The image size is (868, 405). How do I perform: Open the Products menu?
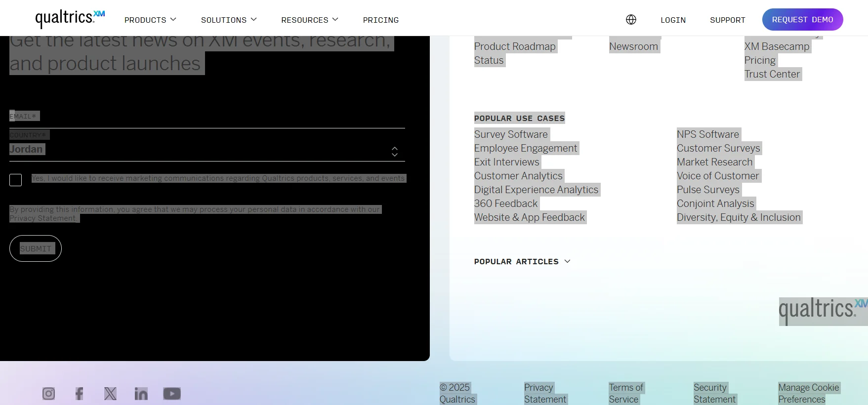coord(150,20)
